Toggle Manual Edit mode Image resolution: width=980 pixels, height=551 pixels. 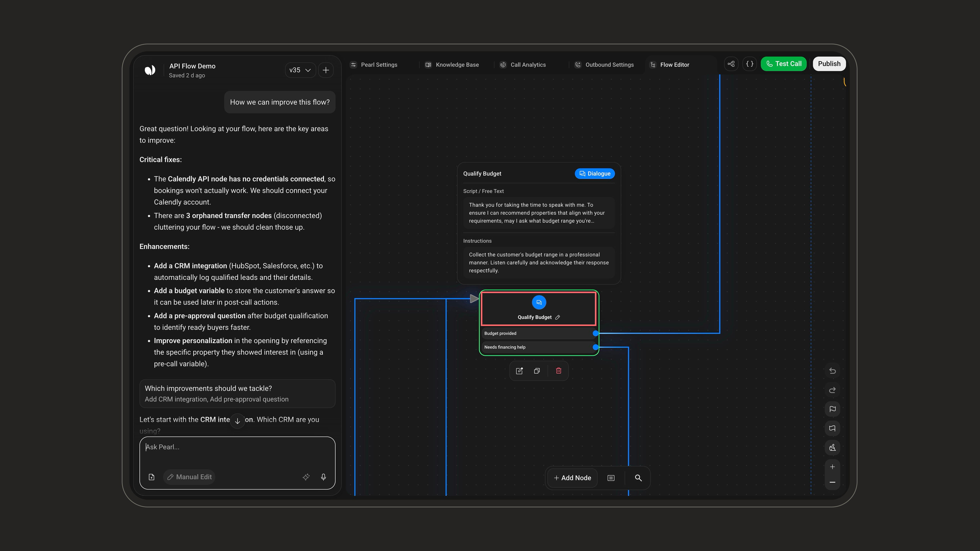tap(189, 477)
